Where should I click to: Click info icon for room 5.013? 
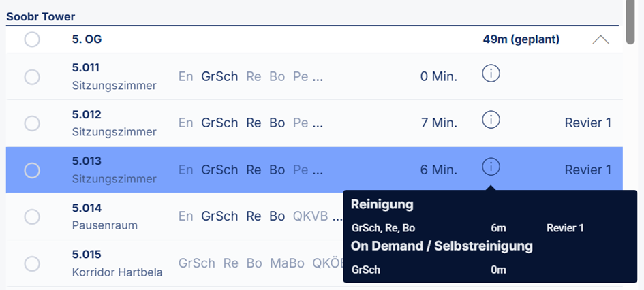pos(491,166)
